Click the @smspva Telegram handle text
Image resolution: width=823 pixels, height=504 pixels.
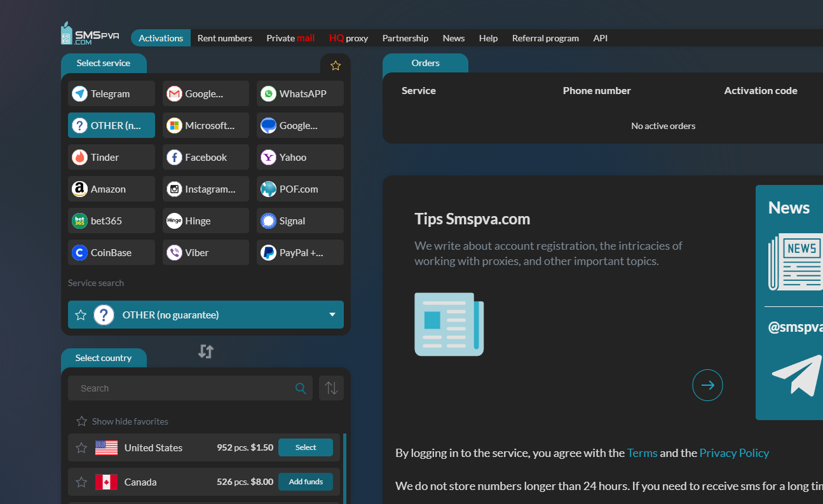[x=795, y=327]
